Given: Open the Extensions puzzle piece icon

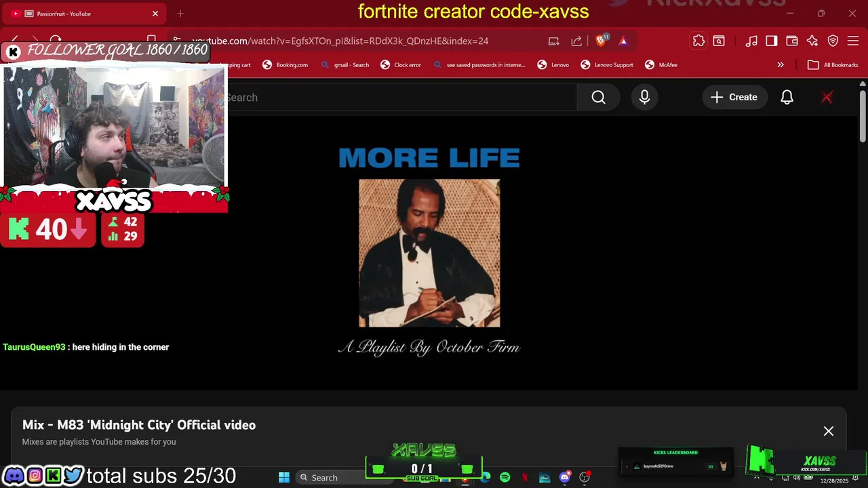Looking at the screenshot, I should pyautogui.click(x=698, y=41).
